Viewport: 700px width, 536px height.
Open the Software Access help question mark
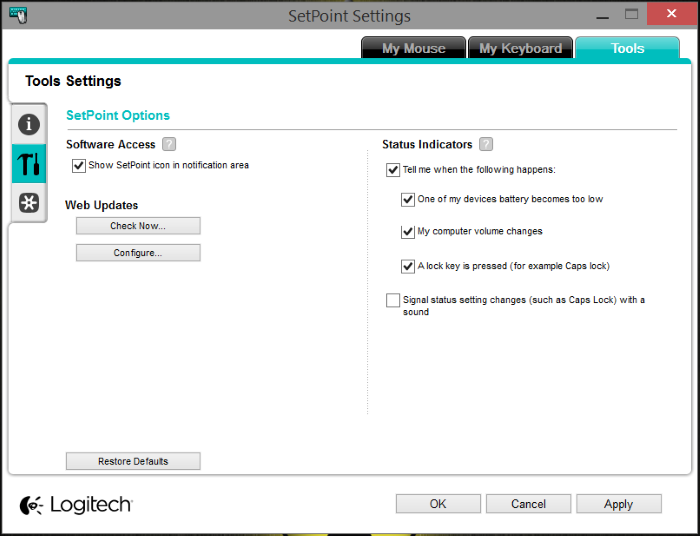[169, 144]
